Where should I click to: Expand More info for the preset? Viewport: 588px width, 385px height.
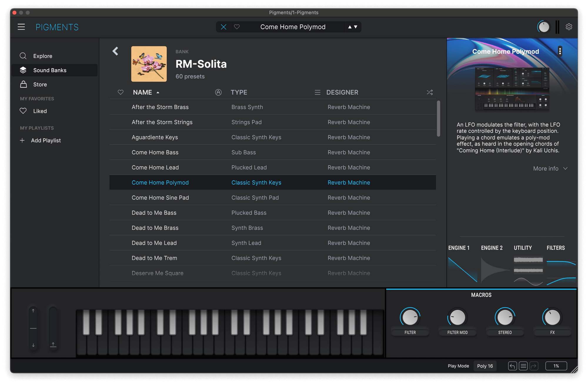click(x=550, y=169)
